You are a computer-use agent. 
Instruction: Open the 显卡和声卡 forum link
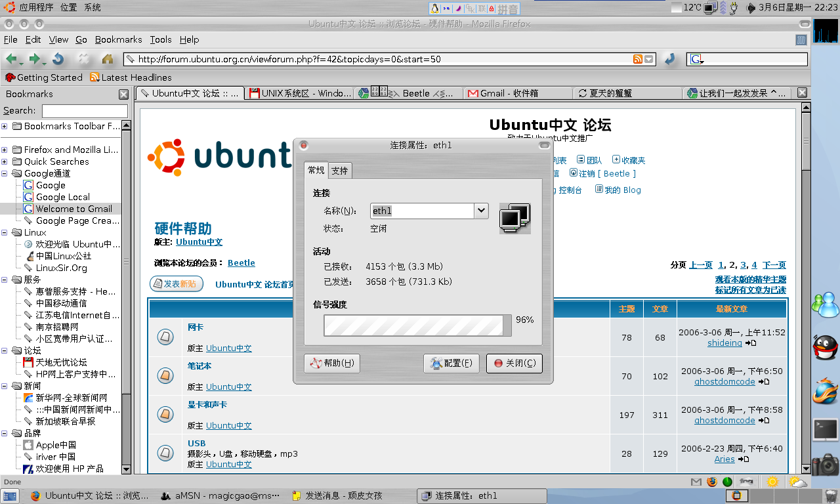click(207, 405)
